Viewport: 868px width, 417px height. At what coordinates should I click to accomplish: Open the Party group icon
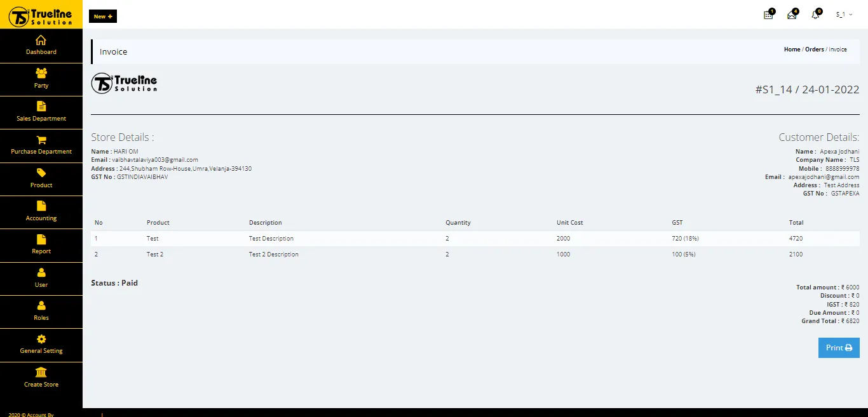point(41,73)
